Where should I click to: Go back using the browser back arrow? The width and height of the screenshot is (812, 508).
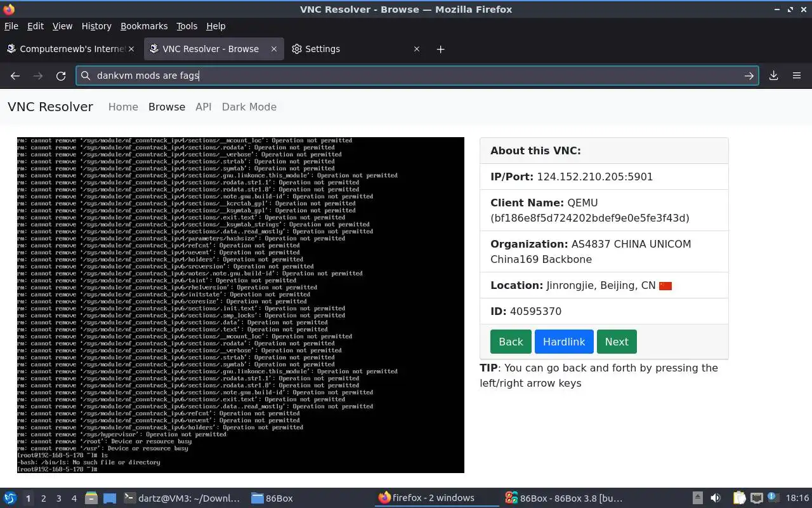tap(15, 76)
